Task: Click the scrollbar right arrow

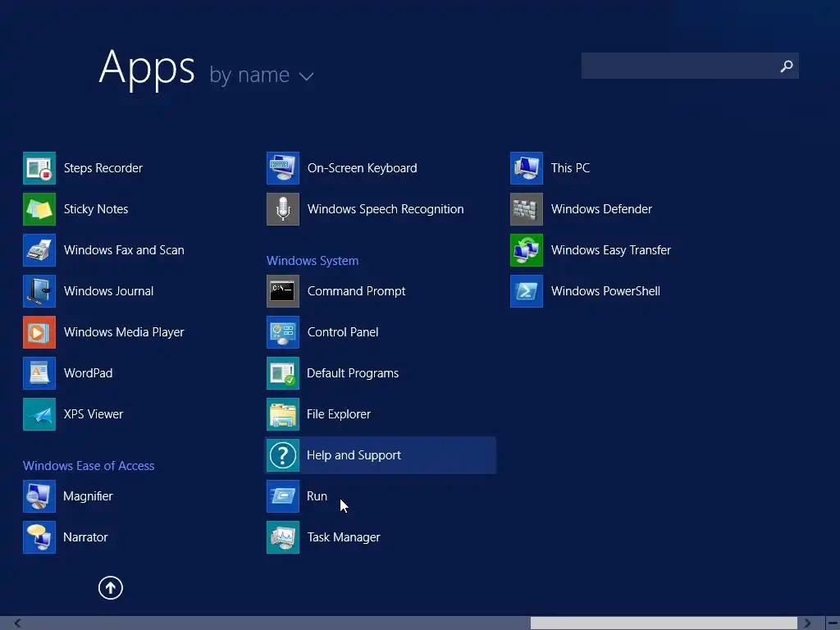Action: point(807,623)
